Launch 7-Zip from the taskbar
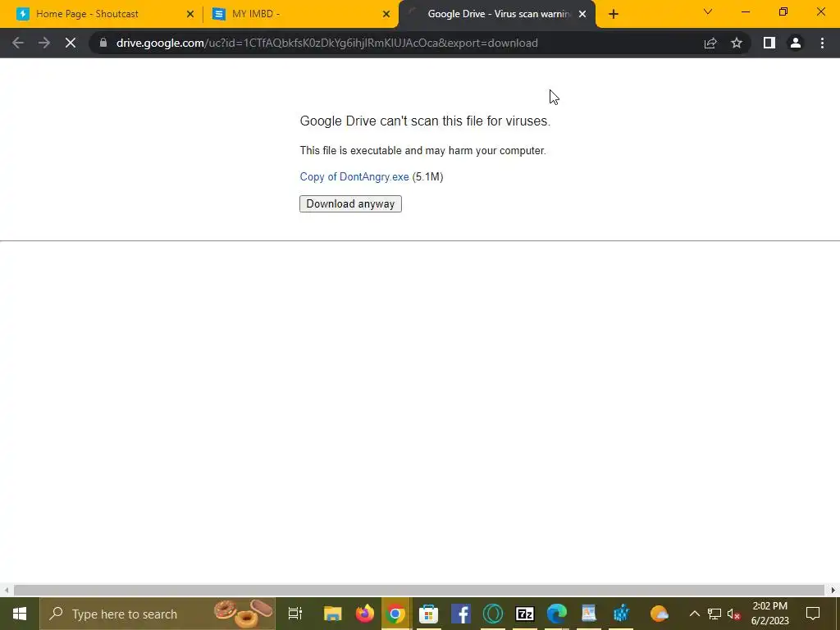The width and height of the screenshot is (840, 630). [x=524, y=614]
